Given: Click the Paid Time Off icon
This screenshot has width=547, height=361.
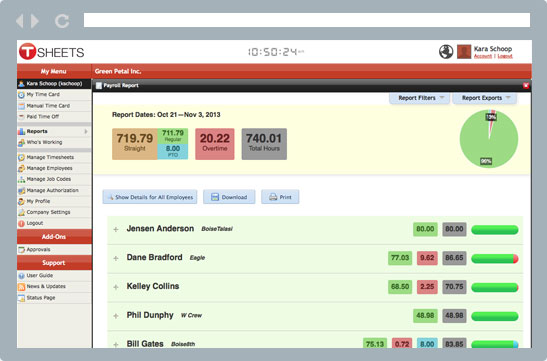Looking at the screenshot, I should pyautogui.click(x=21, y=117).
